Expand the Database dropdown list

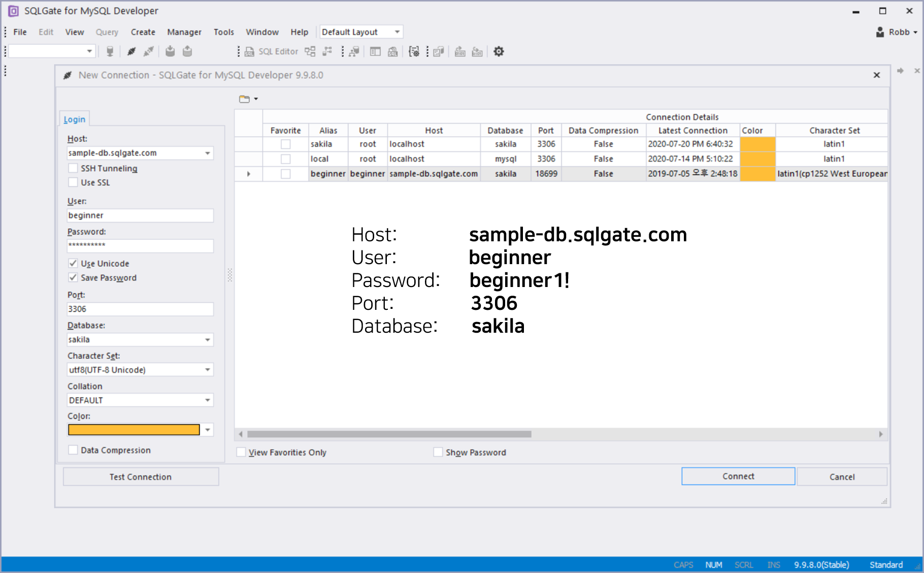pos(208,339)
